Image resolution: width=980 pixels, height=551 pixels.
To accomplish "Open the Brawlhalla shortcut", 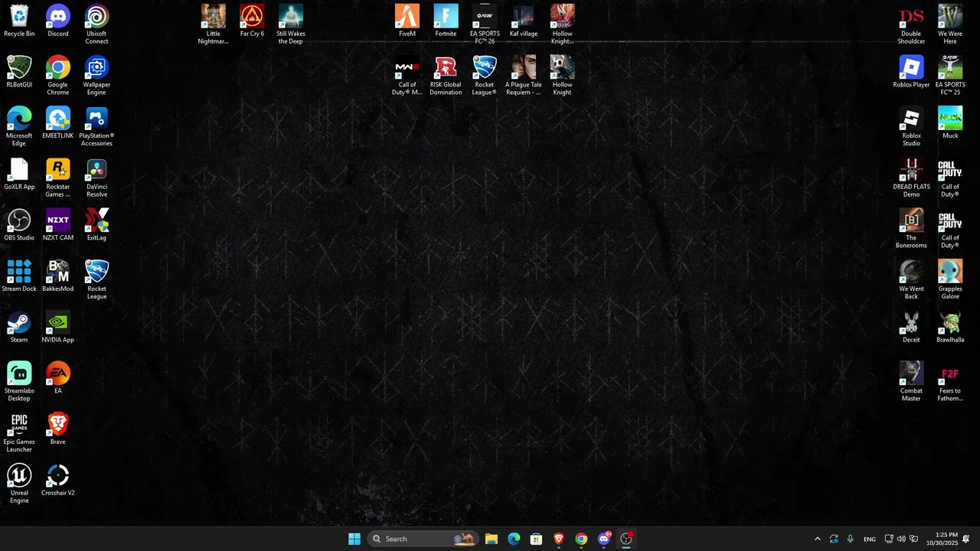I will click(950, 328).
